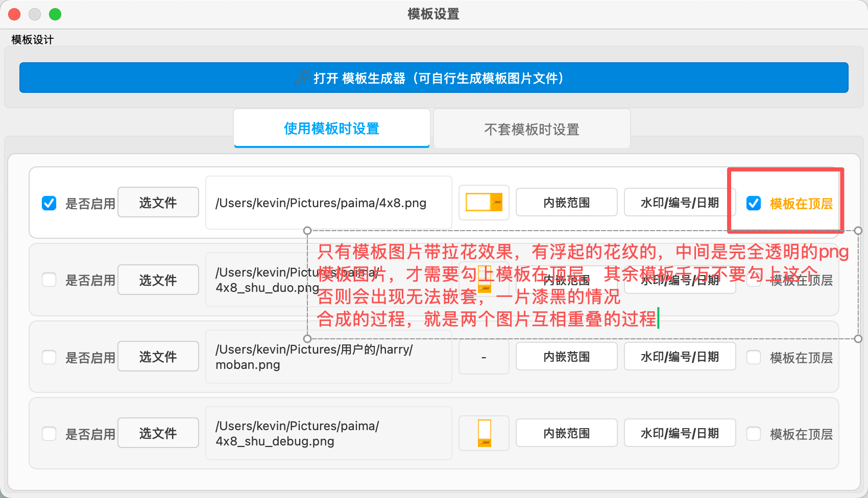This screenshot has width=868, height=498.
Task: Uncheck 模板在顶层 for the 4x8.png row
Action: (x=754, y=203)
